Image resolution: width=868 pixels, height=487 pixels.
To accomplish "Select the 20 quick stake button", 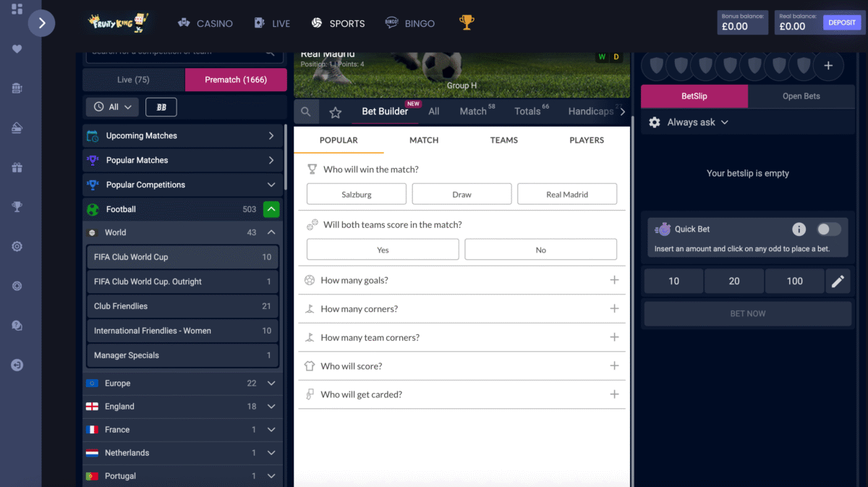I will tap(734, 281).
